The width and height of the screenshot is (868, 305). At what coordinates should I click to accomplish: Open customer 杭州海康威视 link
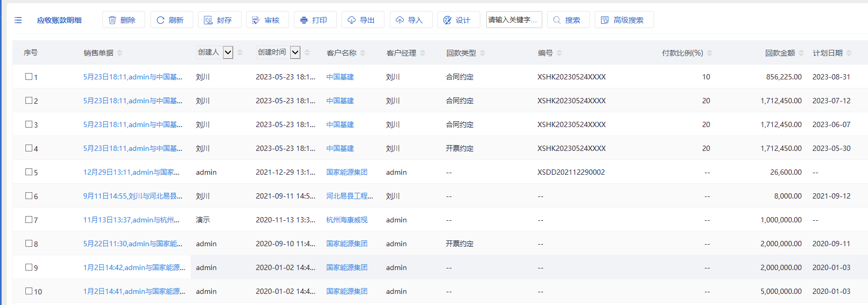coord(347,220)
